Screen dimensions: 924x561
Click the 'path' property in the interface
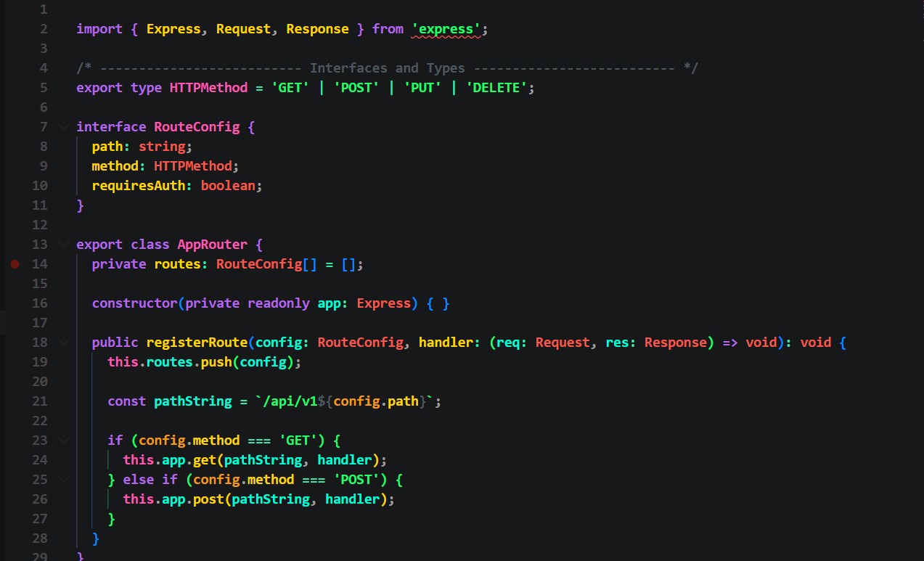[x=107, y=147]
